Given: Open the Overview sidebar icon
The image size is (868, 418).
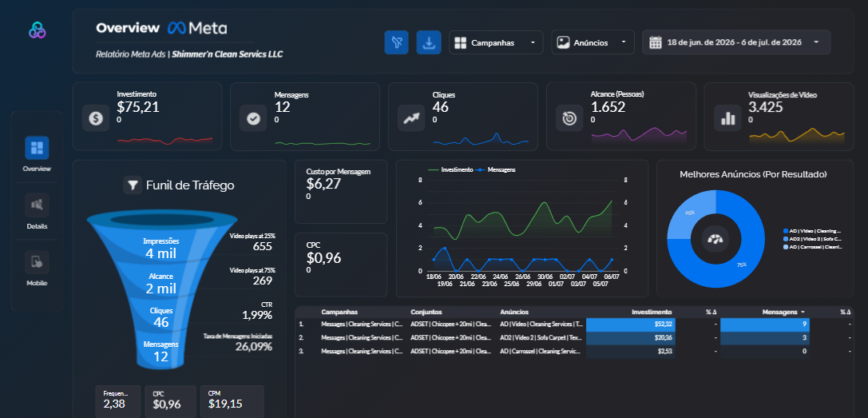Looking at the screenshot, I should coord(37,148).
